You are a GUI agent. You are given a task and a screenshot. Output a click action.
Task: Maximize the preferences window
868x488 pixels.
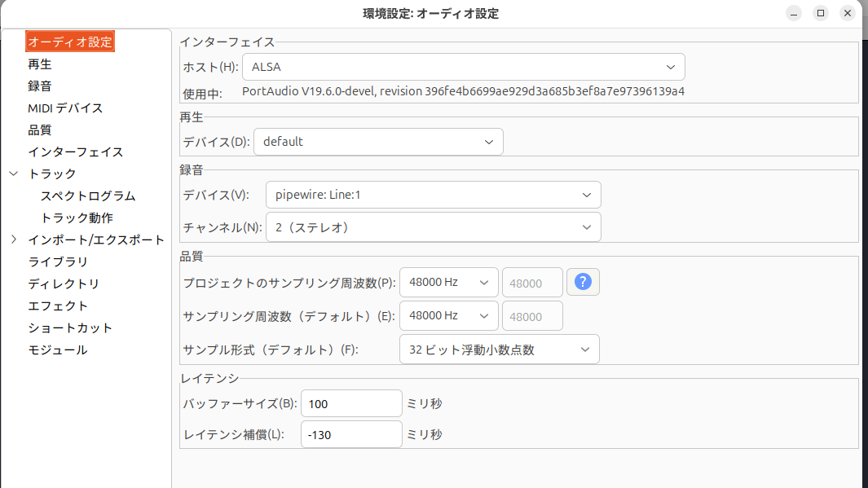click(821, 13)
